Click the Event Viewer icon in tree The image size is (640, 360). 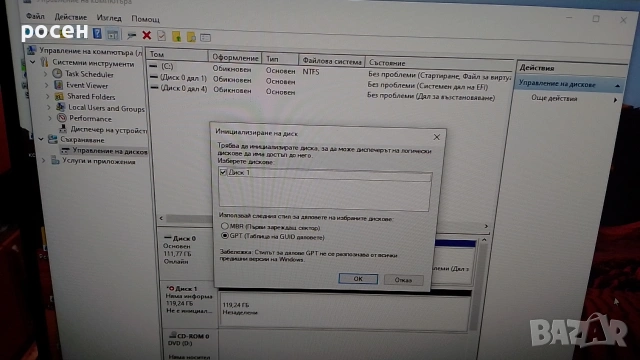58,85
